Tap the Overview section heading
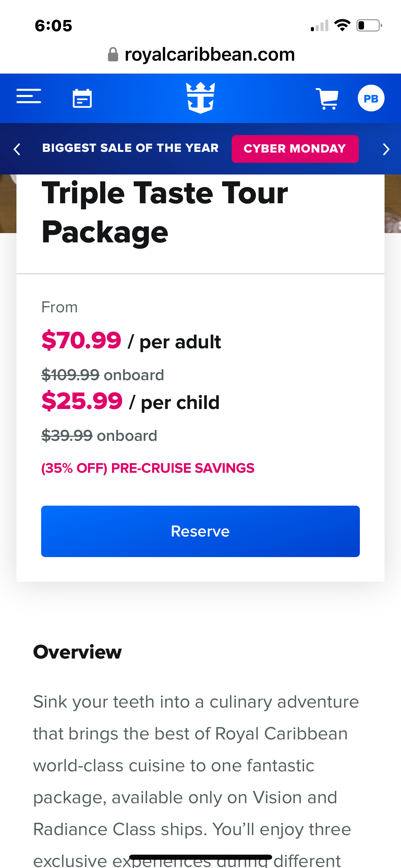 point(77,652)
